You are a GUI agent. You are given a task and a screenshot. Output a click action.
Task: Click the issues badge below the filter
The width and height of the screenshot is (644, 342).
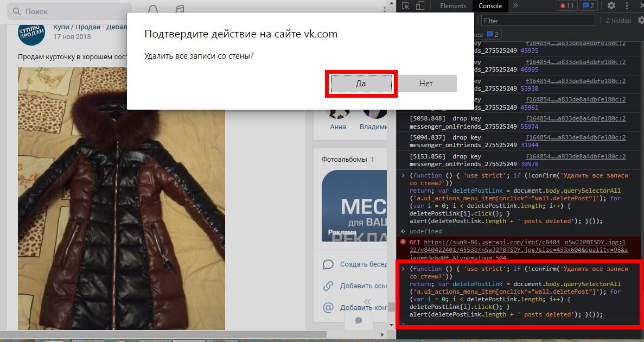pos(493,35)
